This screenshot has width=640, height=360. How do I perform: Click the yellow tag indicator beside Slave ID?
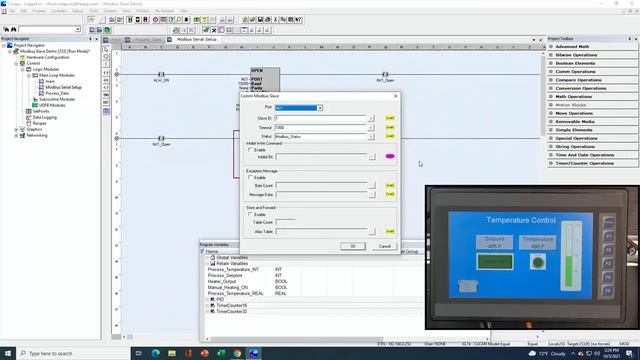click(390, 118)
